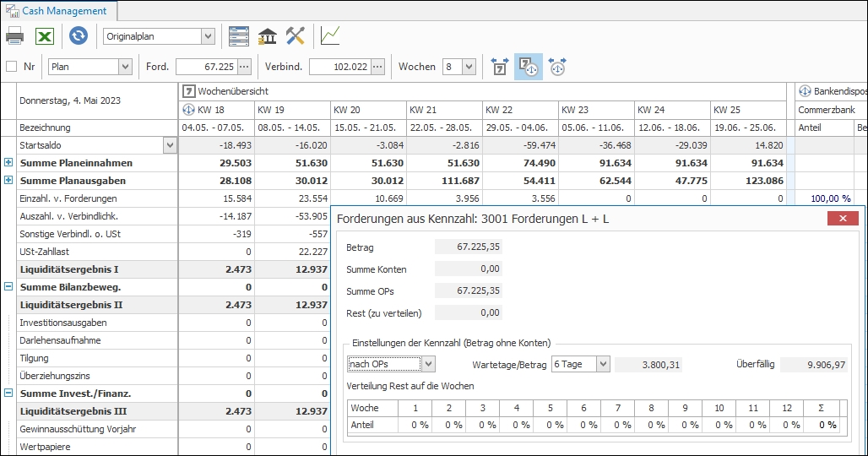Click the blue refresh icon
The image size is (868, 456).
[79, 36]
